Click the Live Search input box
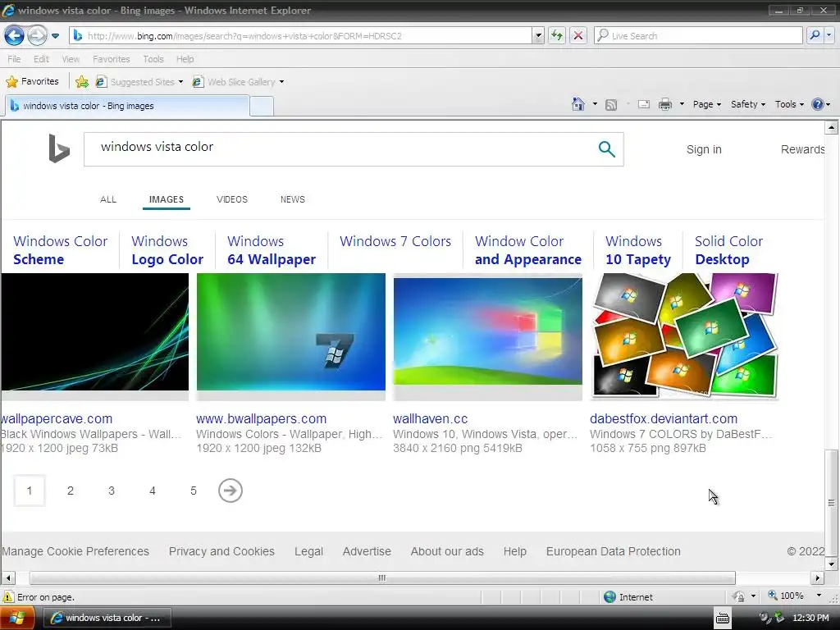 tap(698, 36)
